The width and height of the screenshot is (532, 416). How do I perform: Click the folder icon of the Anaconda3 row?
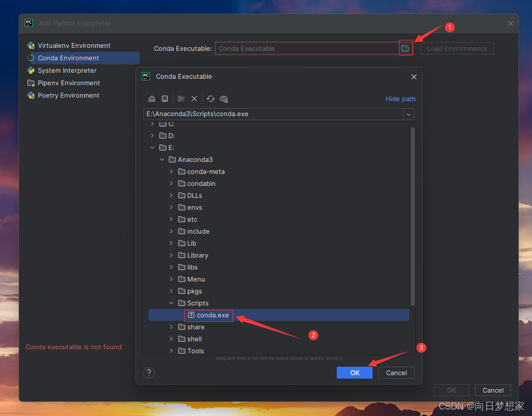172,159
